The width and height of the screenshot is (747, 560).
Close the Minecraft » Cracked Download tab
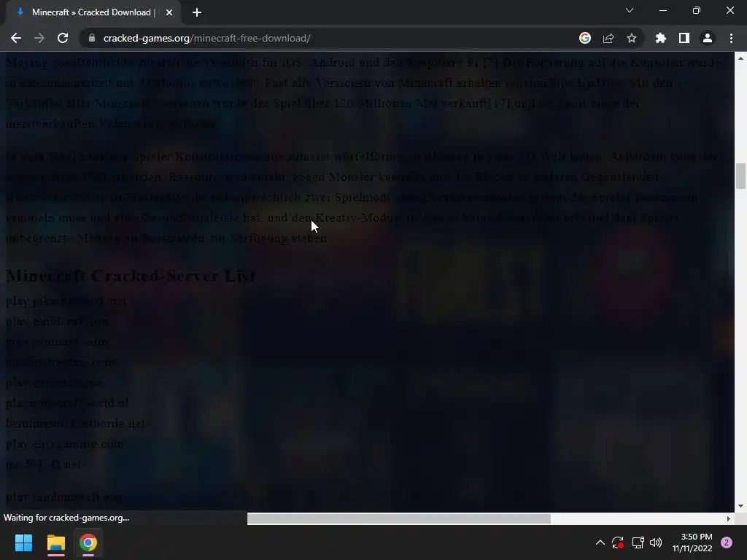[169, 12]
